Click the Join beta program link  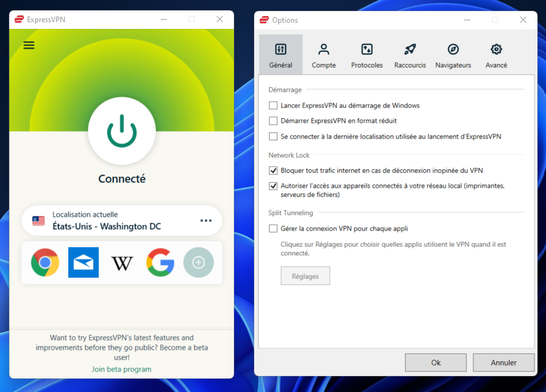[x=121, y=369]
